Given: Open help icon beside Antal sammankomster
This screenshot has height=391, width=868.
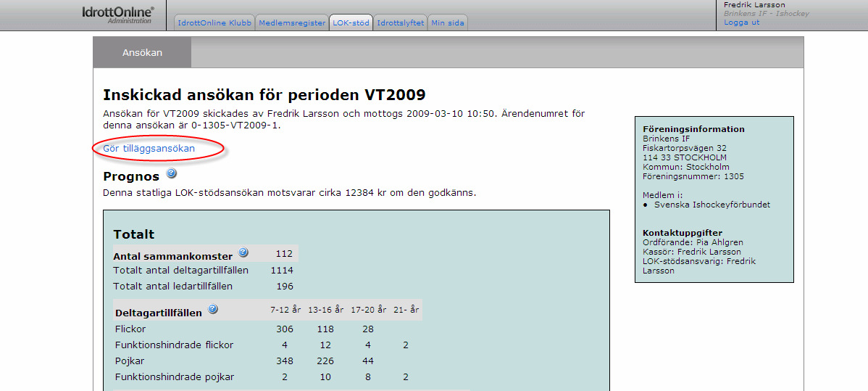Looking at the screenshot, I should point(243,253).
